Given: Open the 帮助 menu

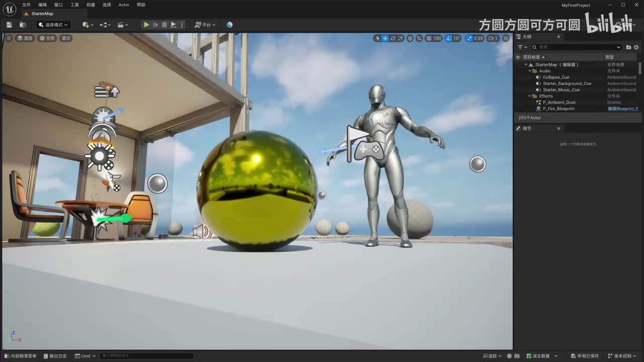Looking at the screenshot, I should pyautogui.click(x=141, y=5).
